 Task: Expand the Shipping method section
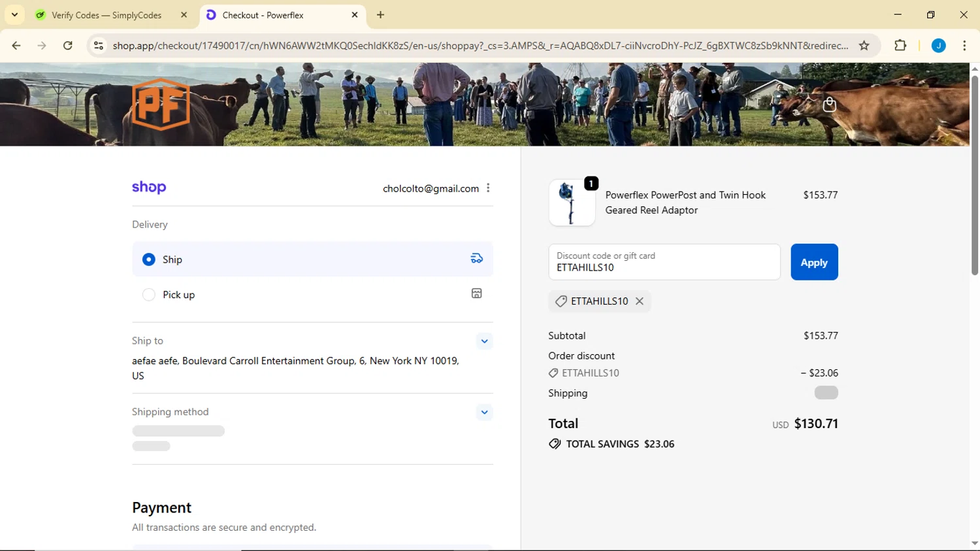point(484,412)
